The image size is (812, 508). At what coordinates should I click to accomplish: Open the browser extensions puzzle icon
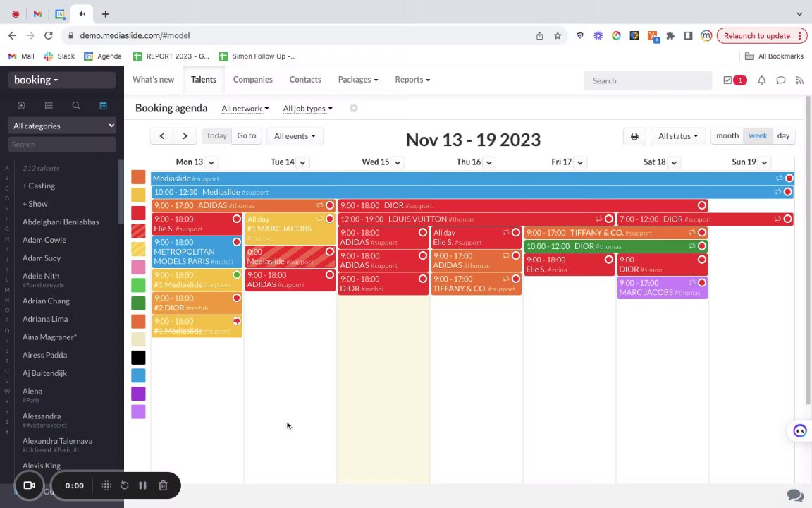[670, 36]
